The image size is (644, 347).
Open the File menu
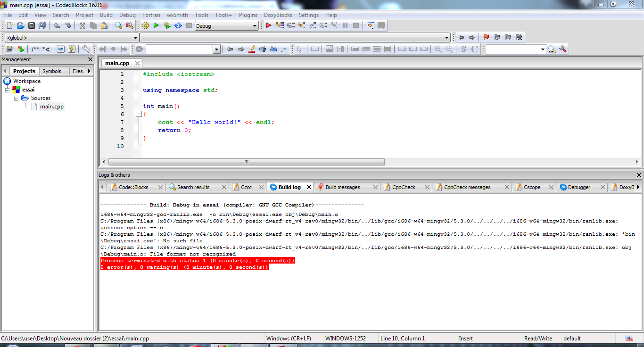click(x=8, y=15)
